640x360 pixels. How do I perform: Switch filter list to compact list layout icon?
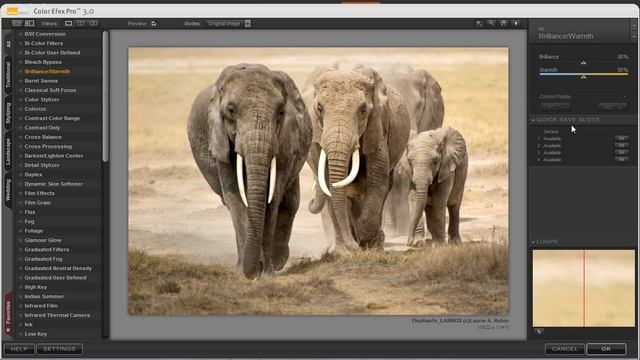coord(17,23)
